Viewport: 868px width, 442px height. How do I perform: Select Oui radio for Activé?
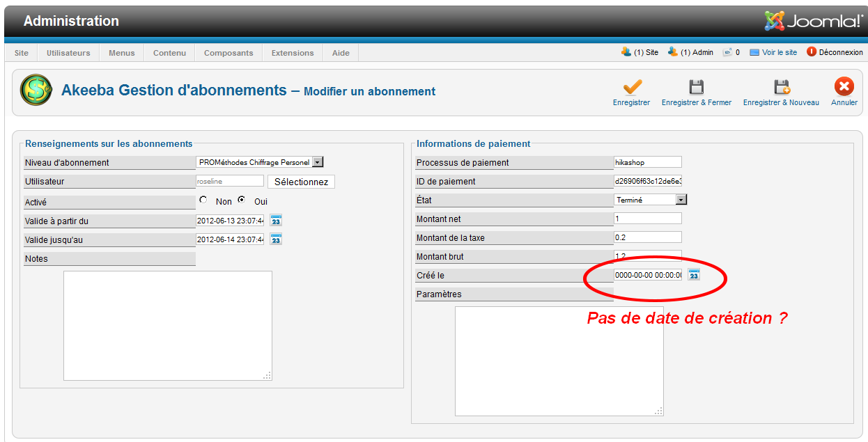pos(242,200)
